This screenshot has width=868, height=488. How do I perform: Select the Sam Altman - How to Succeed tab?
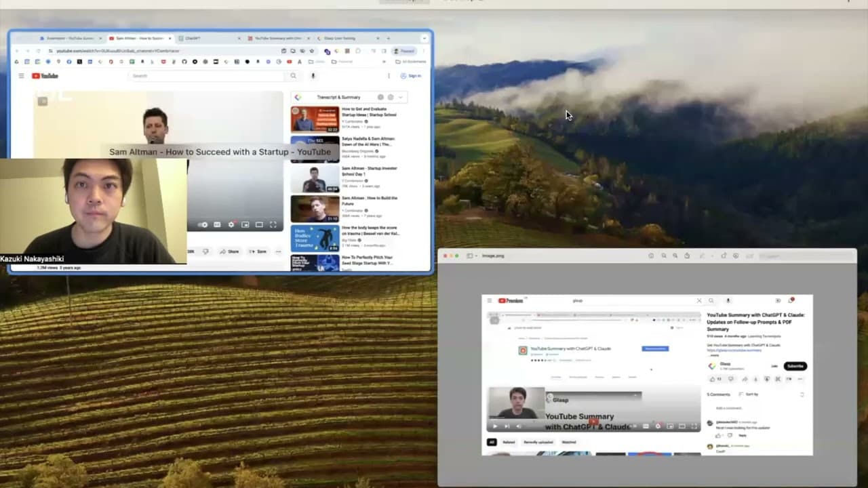click(140, 38)
